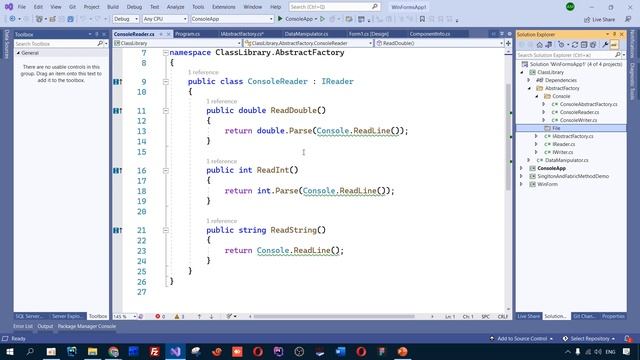Click Start Without Debugging outline play icon
The width and height of the screenshot is (640, 360).
322,19
